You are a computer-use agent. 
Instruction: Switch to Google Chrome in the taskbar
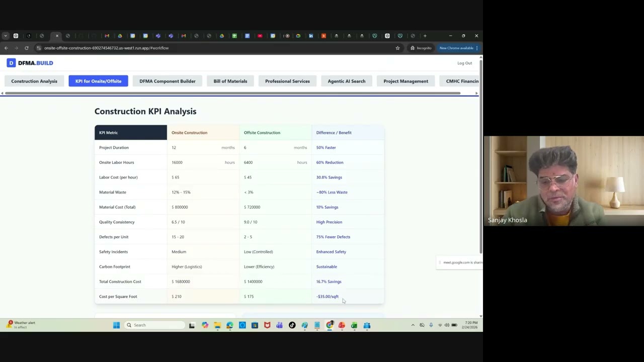point(330,325)
